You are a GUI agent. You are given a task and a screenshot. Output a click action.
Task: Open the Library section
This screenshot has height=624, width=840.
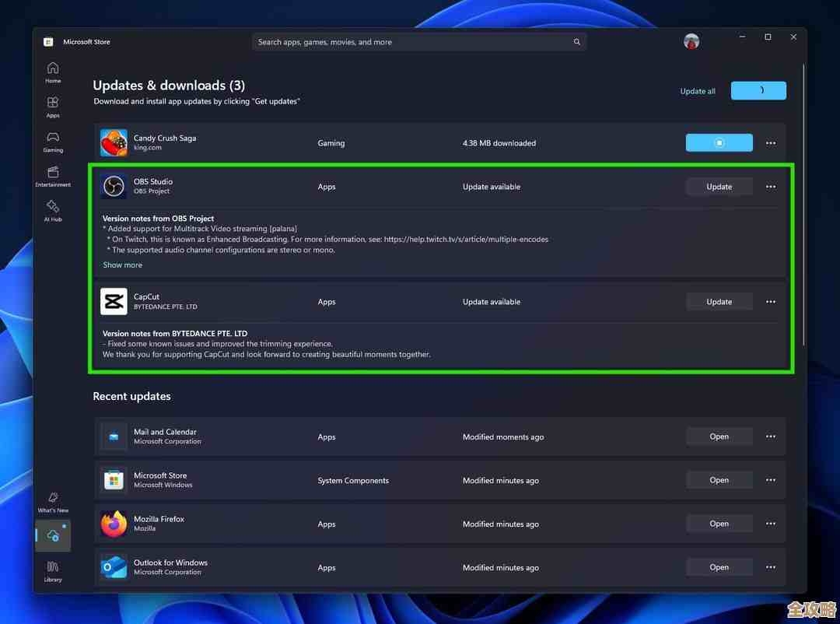pos(52,570)
